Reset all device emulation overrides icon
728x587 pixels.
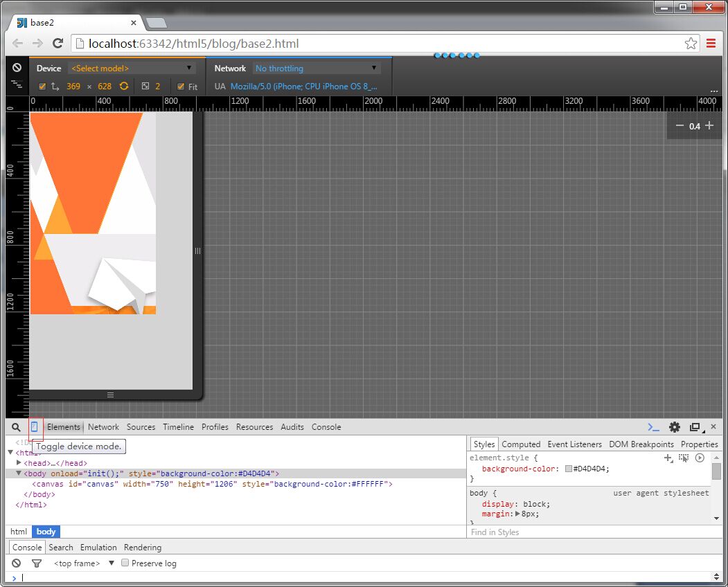[17, 68]
